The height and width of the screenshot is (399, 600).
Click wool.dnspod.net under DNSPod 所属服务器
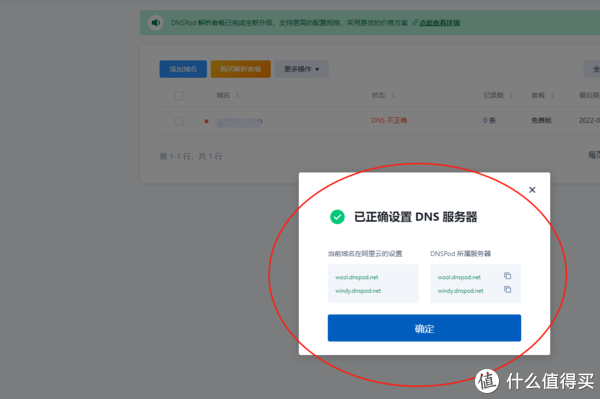[459, 277]
